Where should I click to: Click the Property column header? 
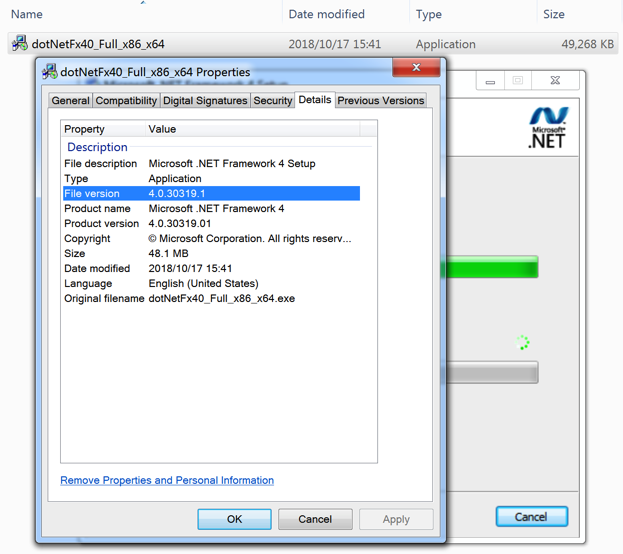pos(103,129)
